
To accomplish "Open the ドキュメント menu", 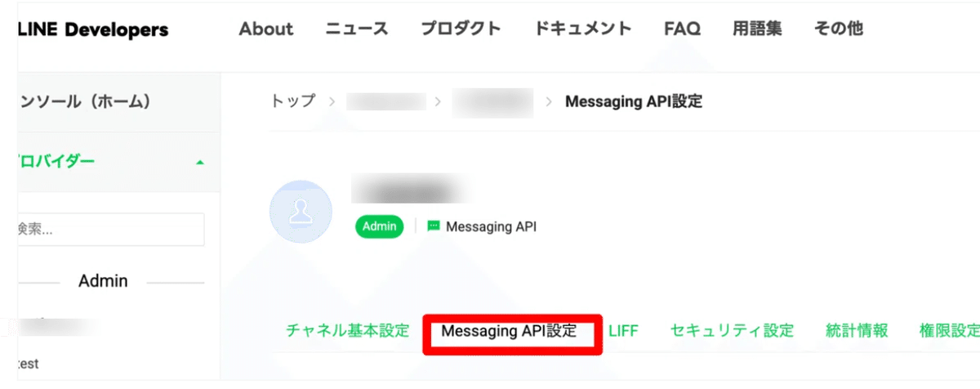I will (x=583, y=29).
